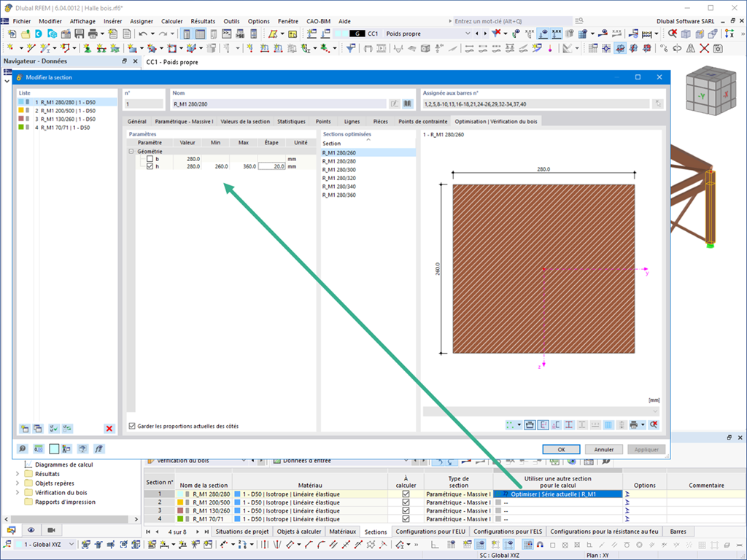
Task: Open the Calculer menu
Action: [172, 21]
